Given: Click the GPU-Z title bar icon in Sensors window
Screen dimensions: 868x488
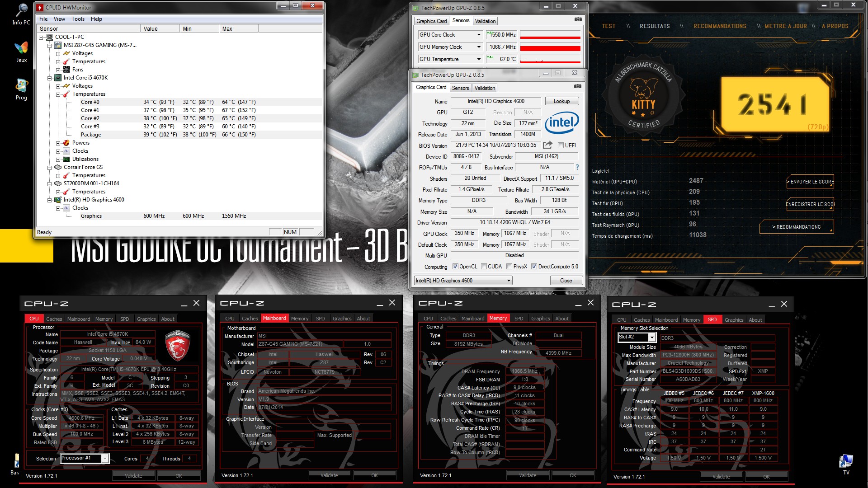Looking at the screenshot, I should pyautogui.click(x=415, y=8).
